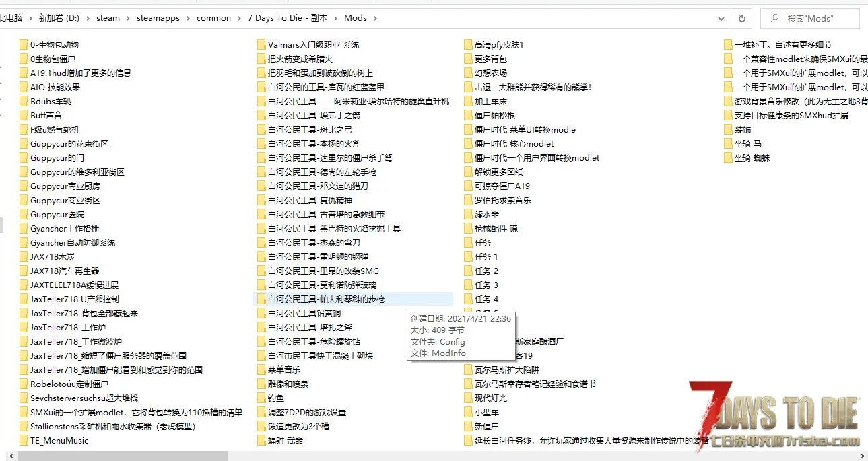The width and height of the screenshot is (868, 461).
Task: Select the folder icon for '幻想农场'
Action: [469, 73]
